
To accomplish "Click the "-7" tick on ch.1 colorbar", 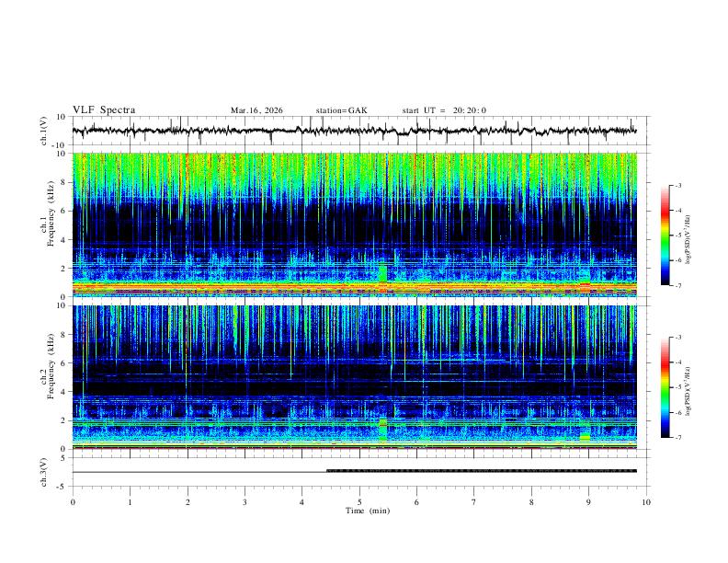I will click(x=677, y=285).
